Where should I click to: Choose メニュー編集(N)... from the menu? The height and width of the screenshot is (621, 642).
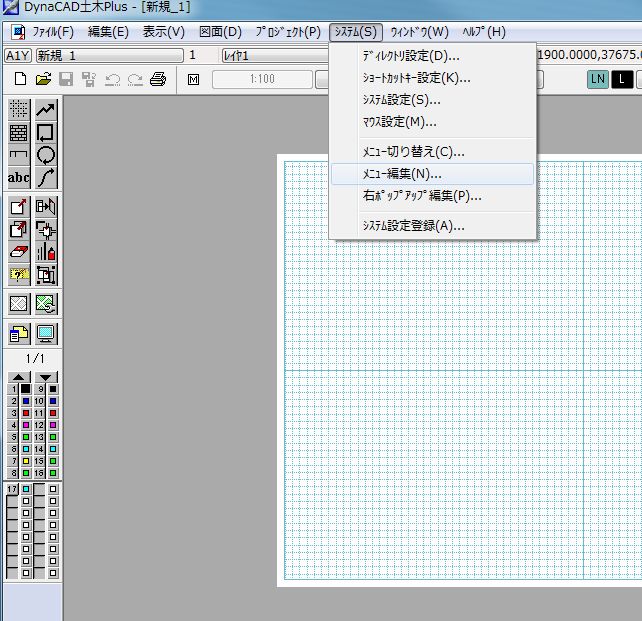click(432, 174)
